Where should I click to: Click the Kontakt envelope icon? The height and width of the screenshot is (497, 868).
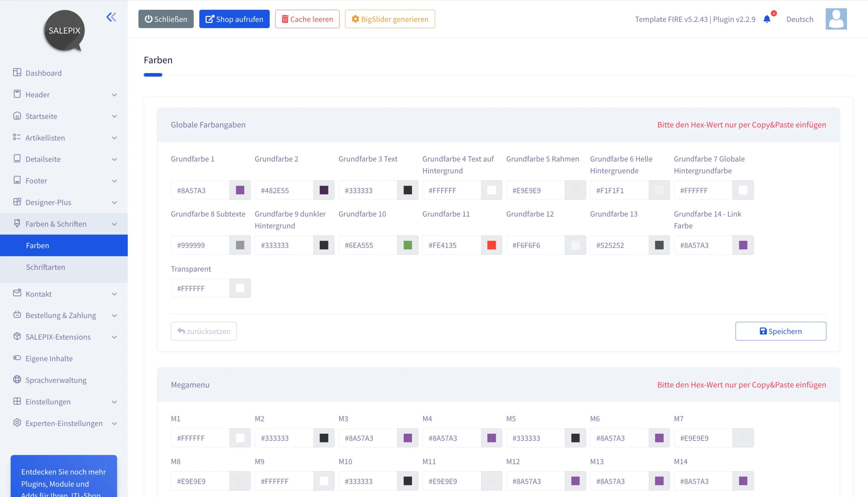tap(17, 293)
